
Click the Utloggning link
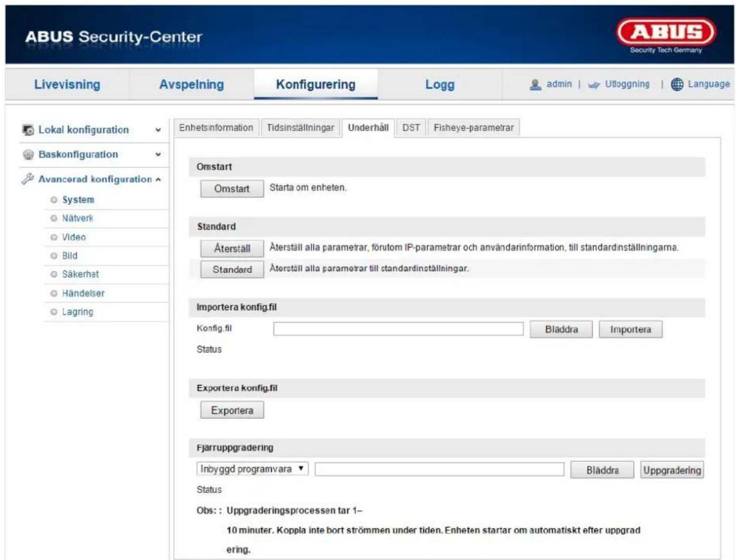pos(627,84)
